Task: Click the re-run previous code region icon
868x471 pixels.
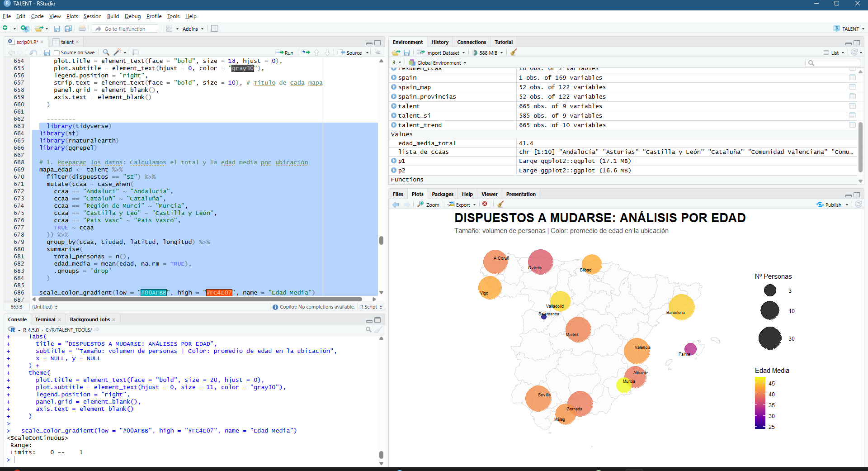Action: pos(306,52)
